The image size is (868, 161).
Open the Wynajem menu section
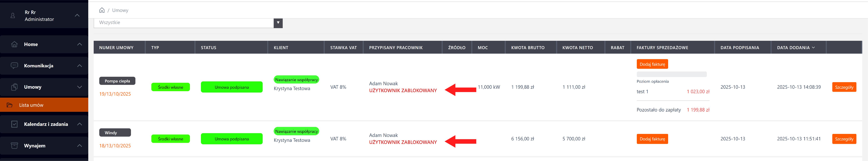[34, 146]
